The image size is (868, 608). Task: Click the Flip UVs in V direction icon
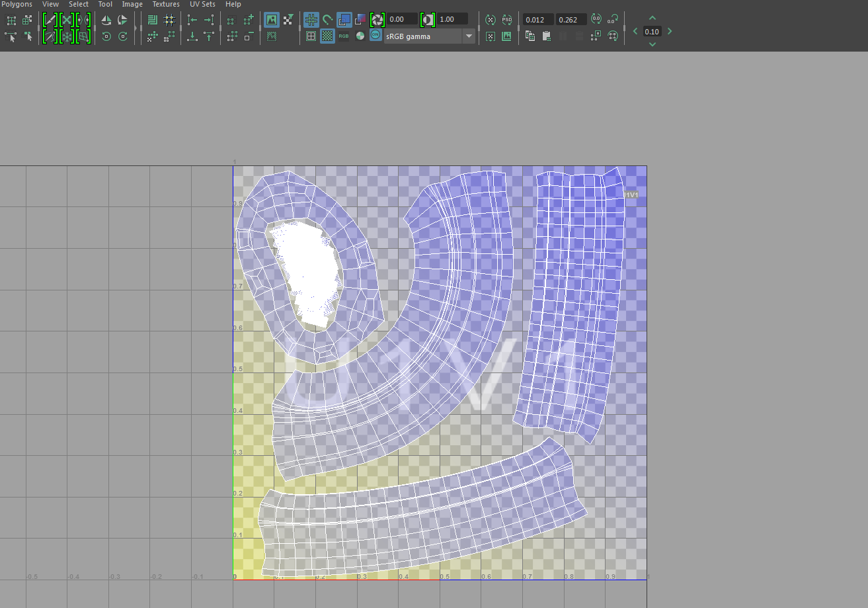(122, 20)
